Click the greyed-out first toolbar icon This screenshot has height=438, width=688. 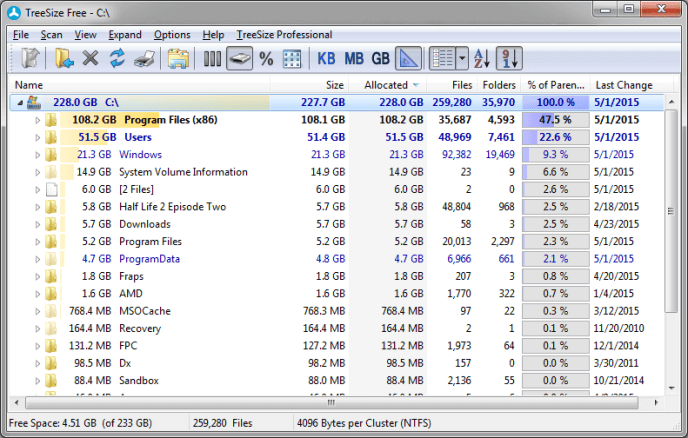[x=30, y=58]
